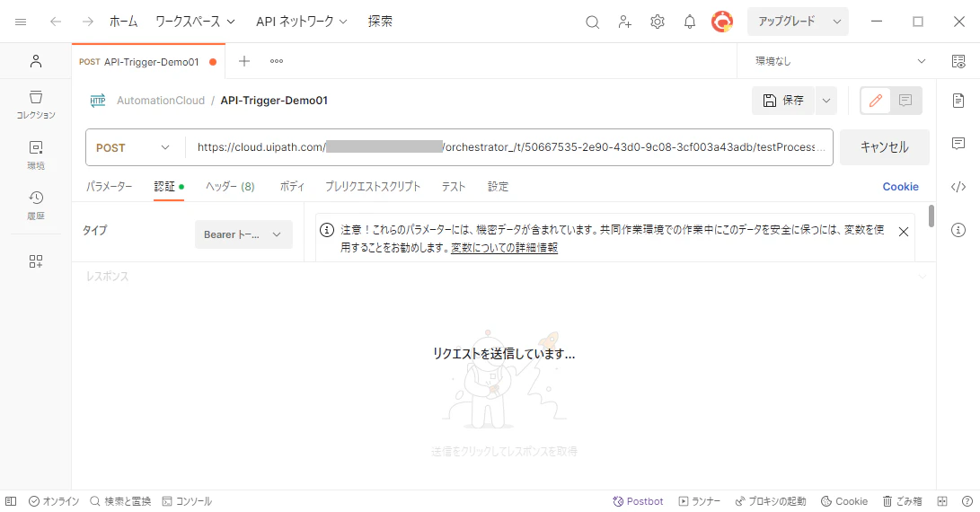Open invite collaborators icon
Screen dimensions: 980x512
point(624,22)
